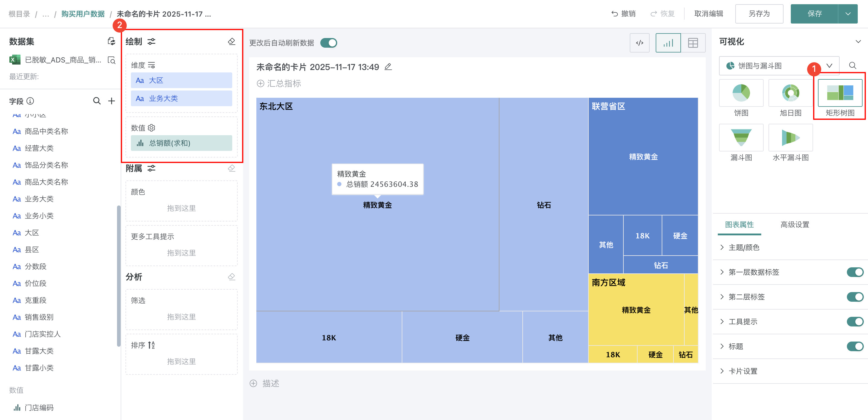The width and height of the screenshot is (868, 420).
Task: Click the pie chart type icon
Action: coord(741,93)
